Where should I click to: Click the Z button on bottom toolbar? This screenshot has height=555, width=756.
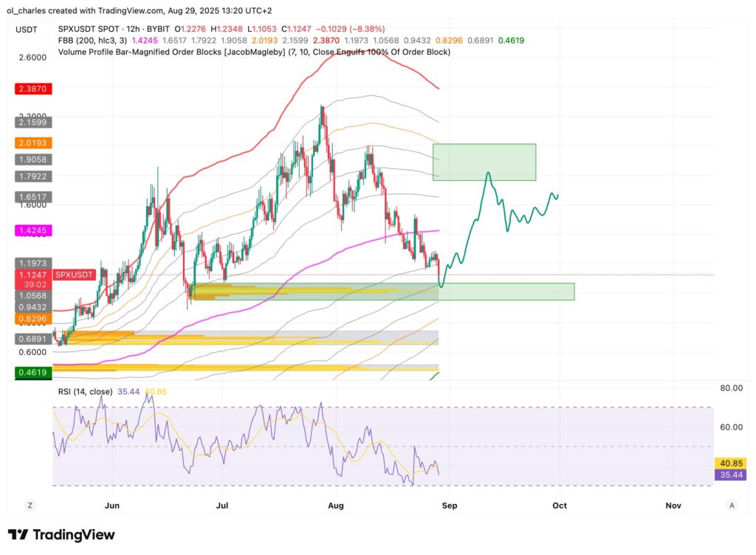coord(30,506)
